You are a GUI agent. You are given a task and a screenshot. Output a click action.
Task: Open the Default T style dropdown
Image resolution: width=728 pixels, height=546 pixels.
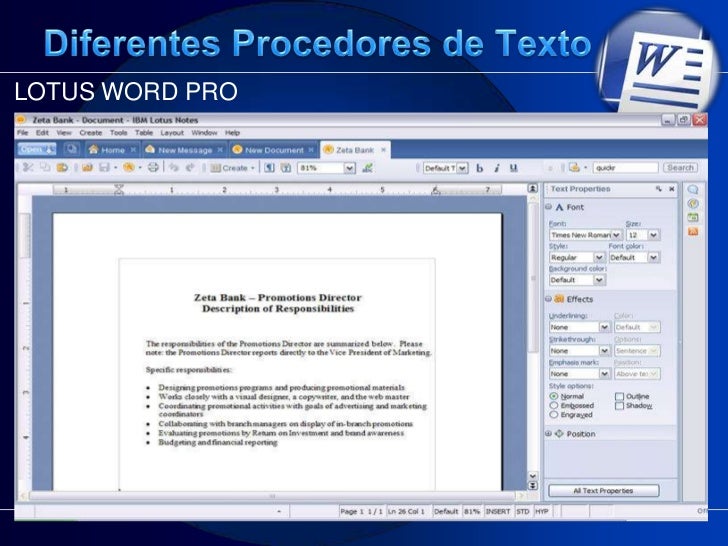tap(462, 168)
